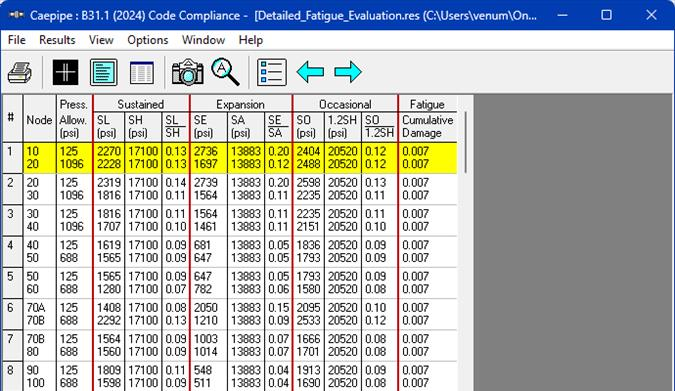Click node 70A in row 6
This screenshot has height=391, width=675.
tap(36, 308)
